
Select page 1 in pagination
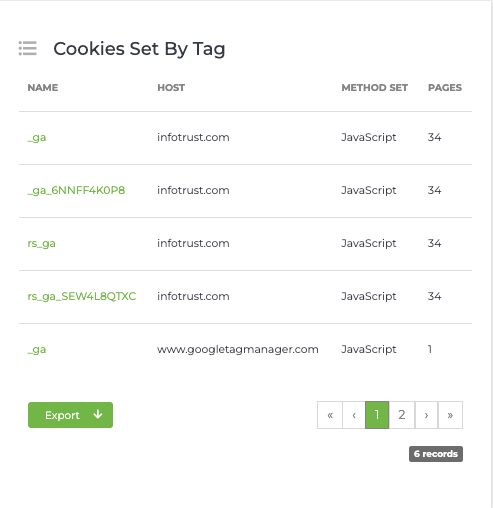click(377, 415)
